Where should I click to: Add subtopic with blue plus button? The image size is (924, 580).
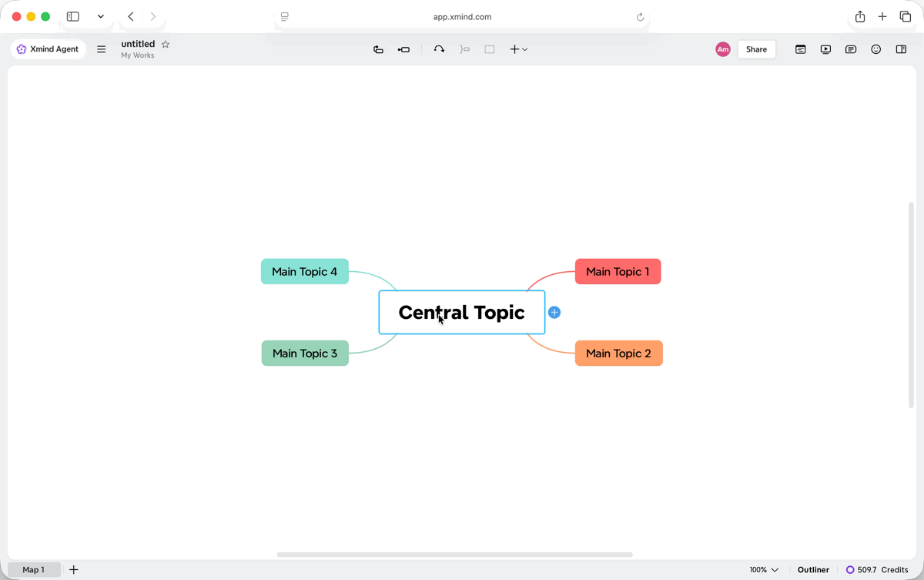(554, 312)
